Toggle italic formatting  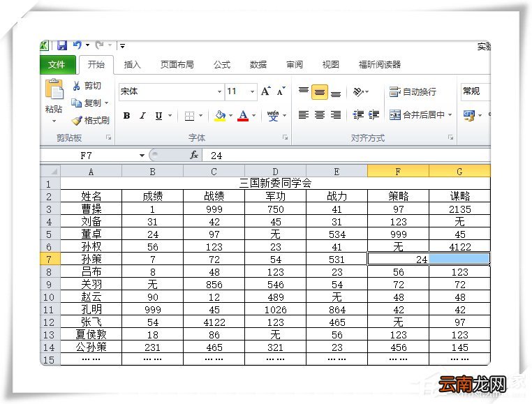pos(142,116)
